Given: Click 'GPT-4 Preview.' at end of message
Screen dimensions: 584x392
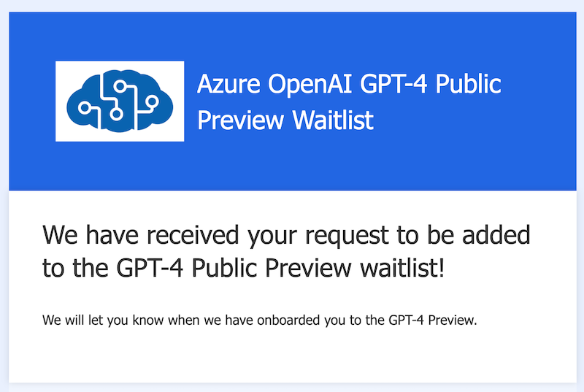Looking at the screenshot, I should pyautogui.click(x=433, y=320).
